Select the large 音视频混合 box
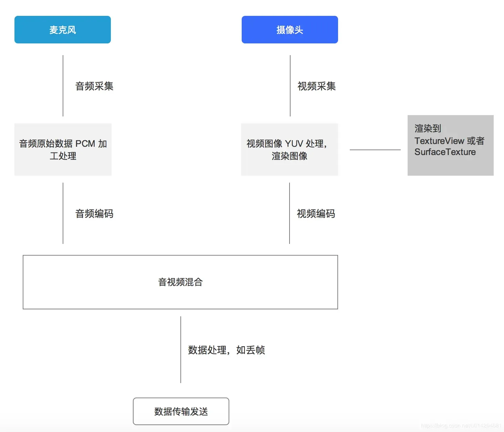 (180, 282)
